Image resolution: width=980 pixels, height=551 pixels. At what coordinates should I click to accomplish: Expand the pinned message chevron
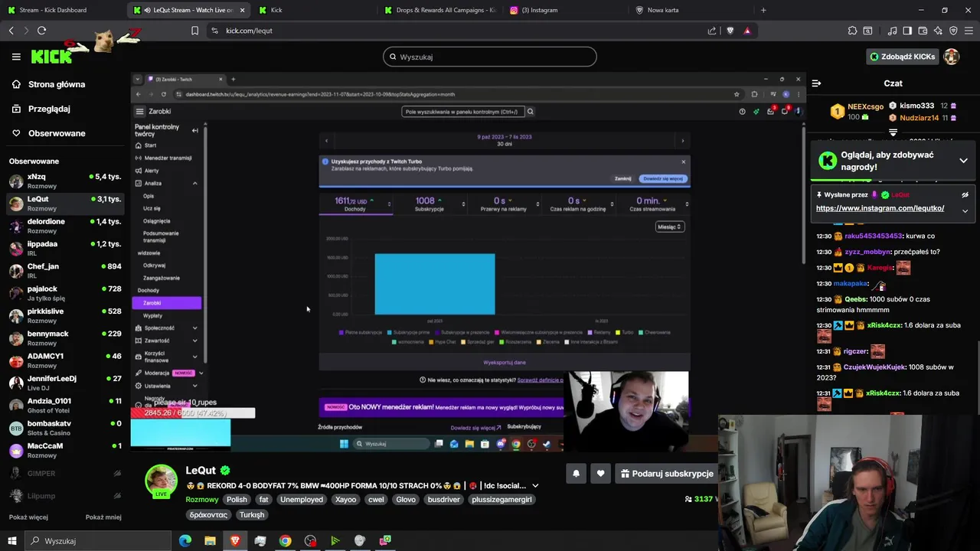(965, 210)
